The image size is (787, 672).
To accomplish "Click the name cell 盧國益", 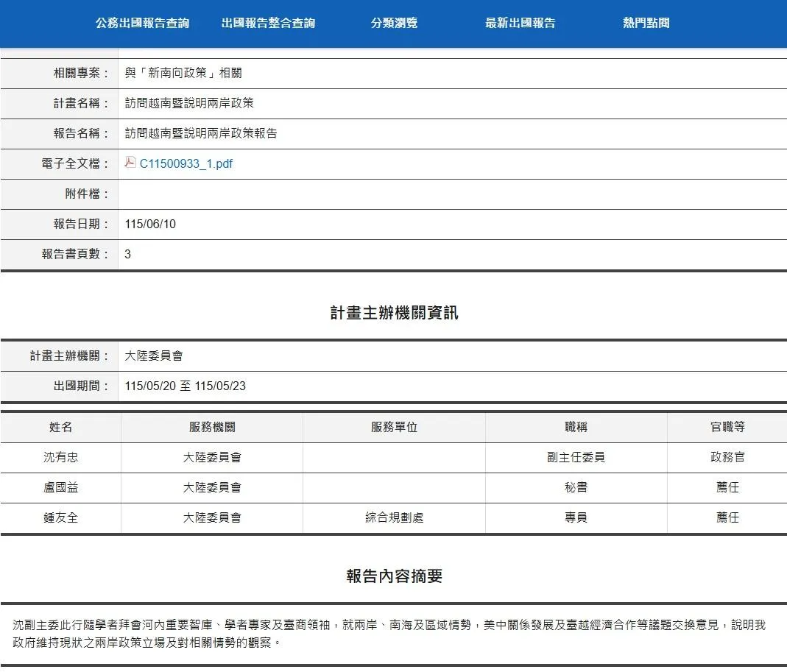I will point(60,487).
